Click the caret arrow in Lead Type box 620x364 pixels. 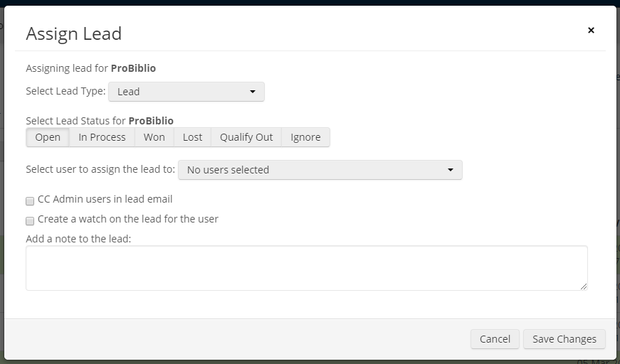[253, 92]
